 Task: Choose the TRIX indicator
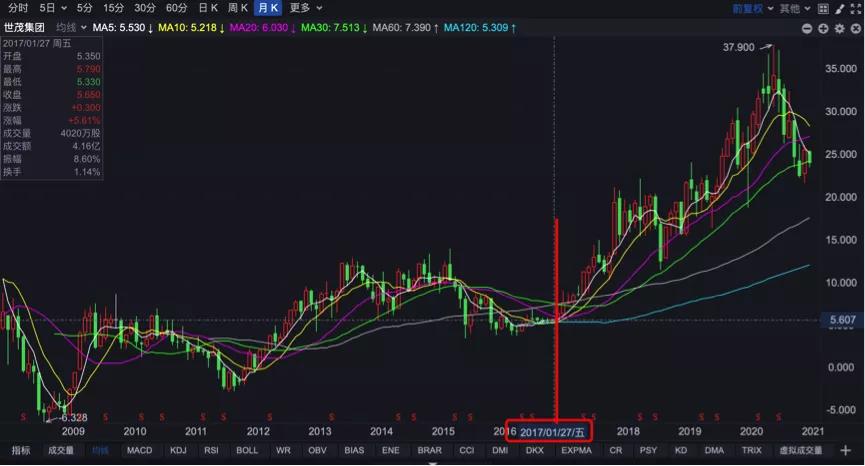(751, 451)
